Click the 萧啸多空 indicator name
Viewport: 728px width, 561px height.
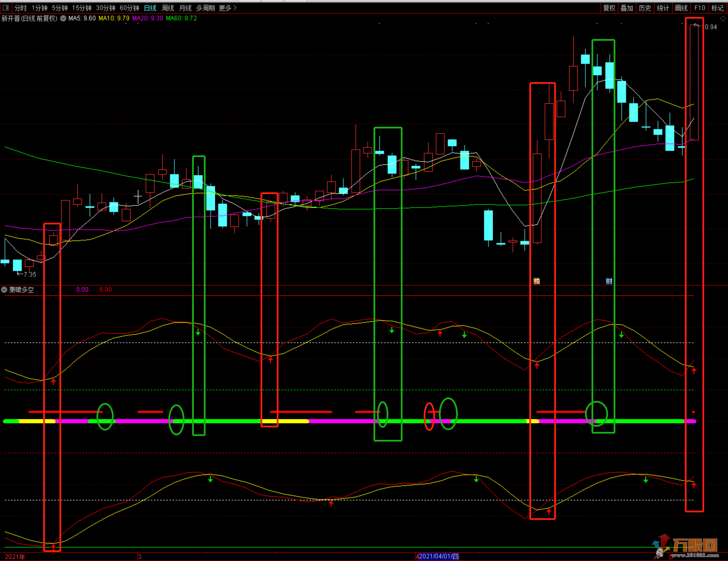coord(21,290)
